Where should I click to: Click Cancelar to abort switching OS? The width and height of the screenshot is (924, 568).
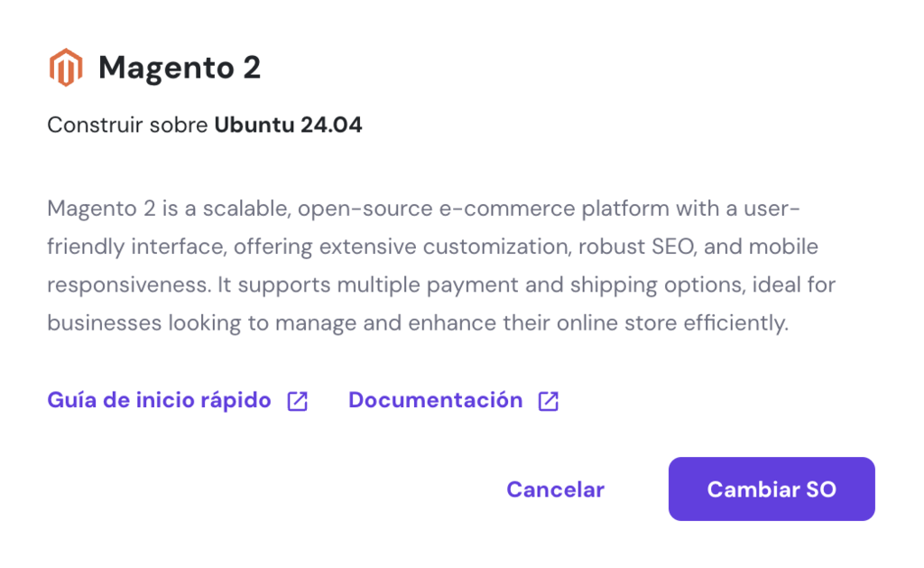click(554, 489)
